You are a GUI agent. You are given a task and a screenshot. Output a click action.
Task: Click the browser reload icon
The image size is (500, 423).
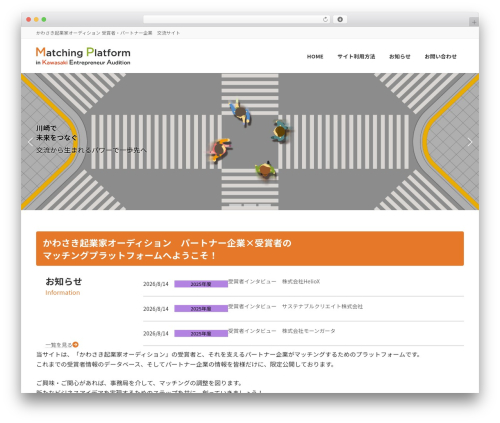[325, 19]
